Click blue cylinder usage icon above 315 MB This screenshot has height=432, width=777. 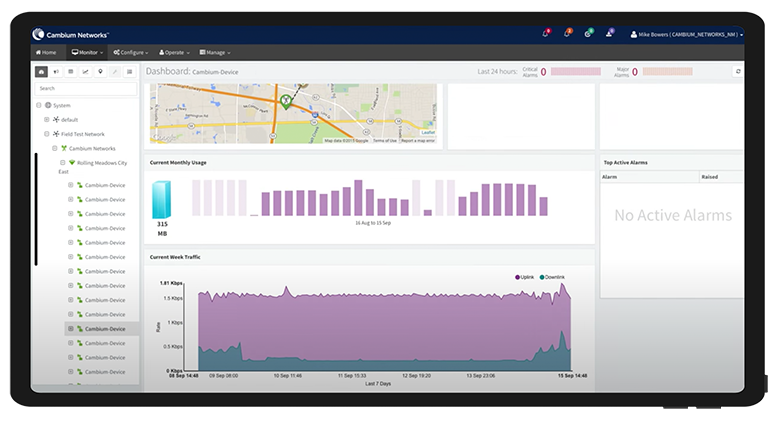162,200
